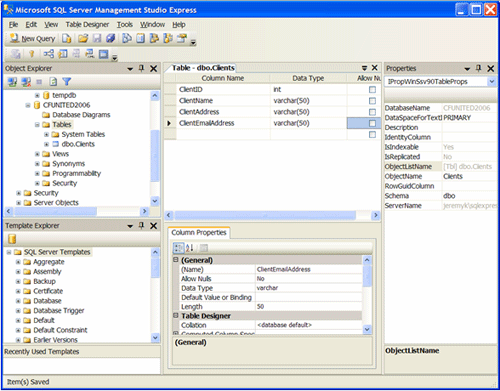Image resolution: width=500 pixels, height=391 pixels.
Task: Click the database icon in Template Explorer toolbar
Action: point(12,239)
